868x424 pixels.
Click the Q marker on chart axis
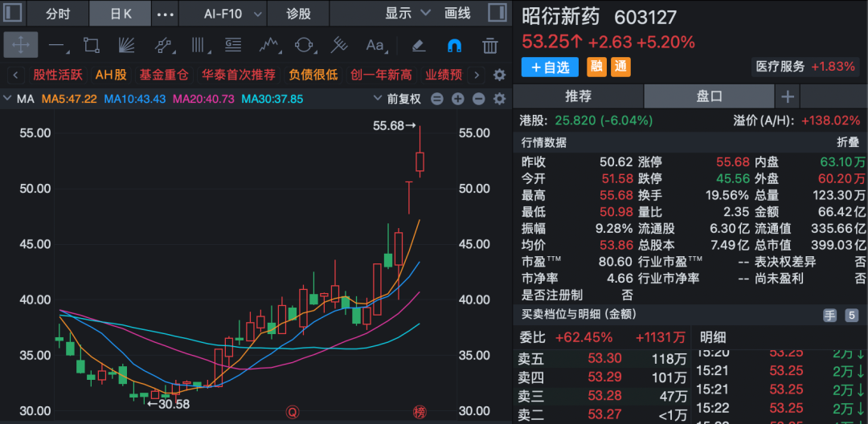coord(293,411)
